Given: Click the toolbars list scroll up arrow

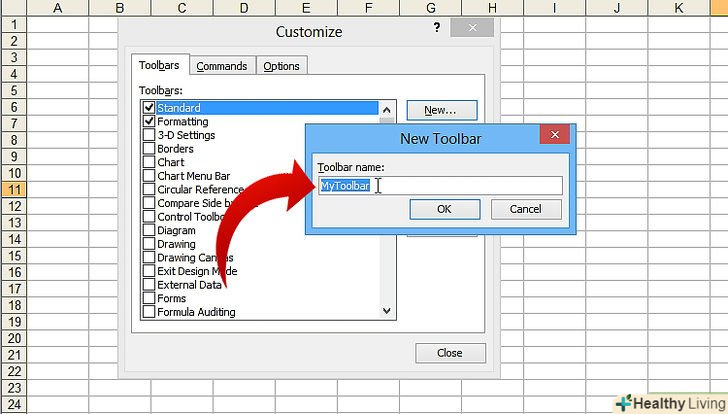Looking at the screenshot, I should [388, 106].
